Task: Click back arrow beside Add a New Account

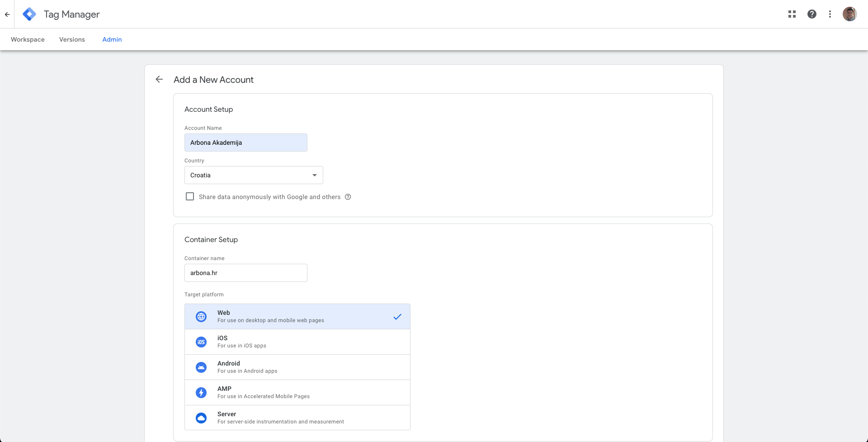Action: pos(159,80)
